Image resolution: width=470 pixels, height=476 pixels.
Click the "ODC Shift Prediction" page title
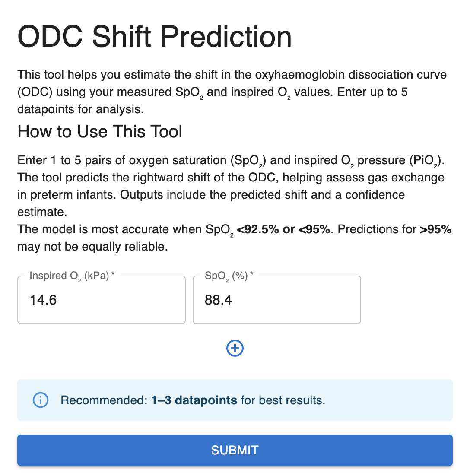pos(154,37)
